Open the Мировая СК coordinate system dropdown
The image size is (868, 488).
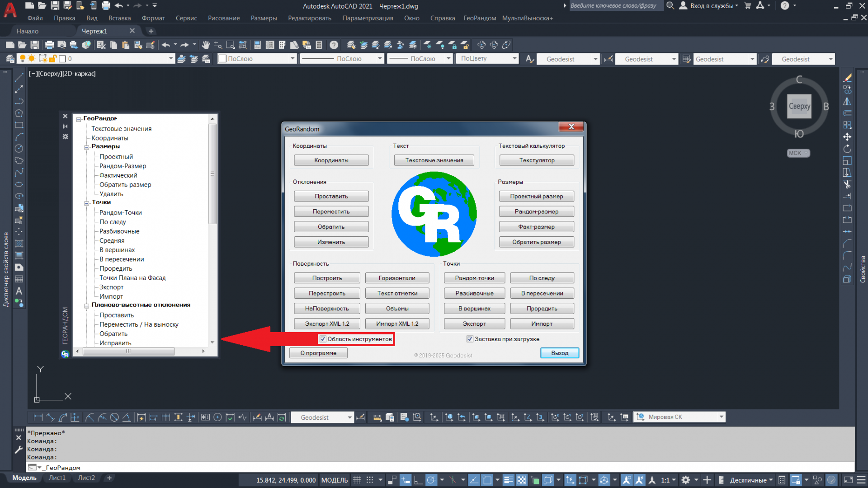[x=721, y=417]
